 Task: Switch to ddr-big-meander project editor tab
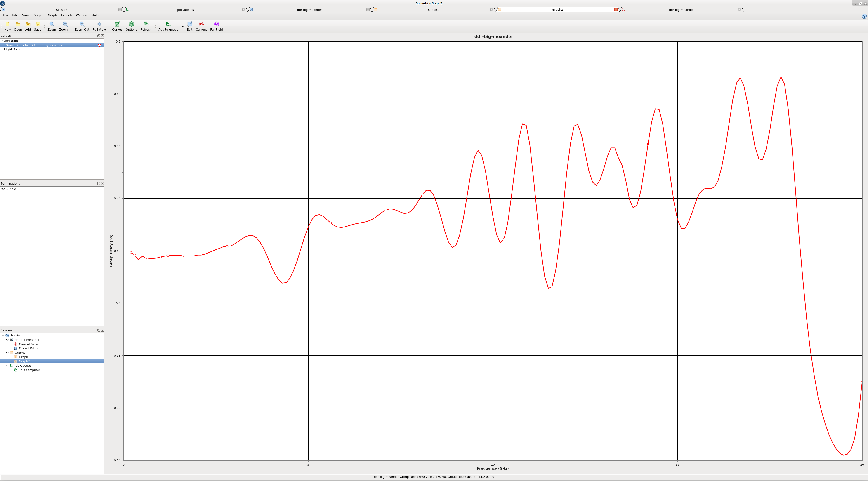pyautogui.click(x=309, y=10)
